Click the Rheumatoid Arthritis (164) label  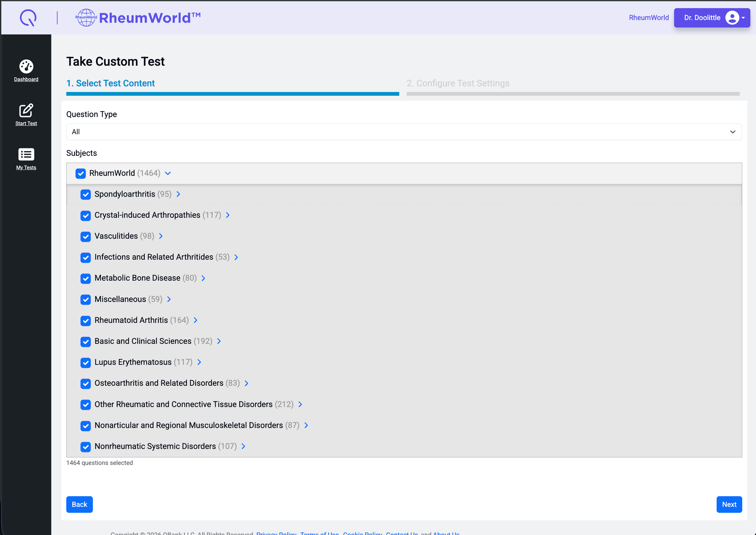pyautogui.click(x=142, y=320)
